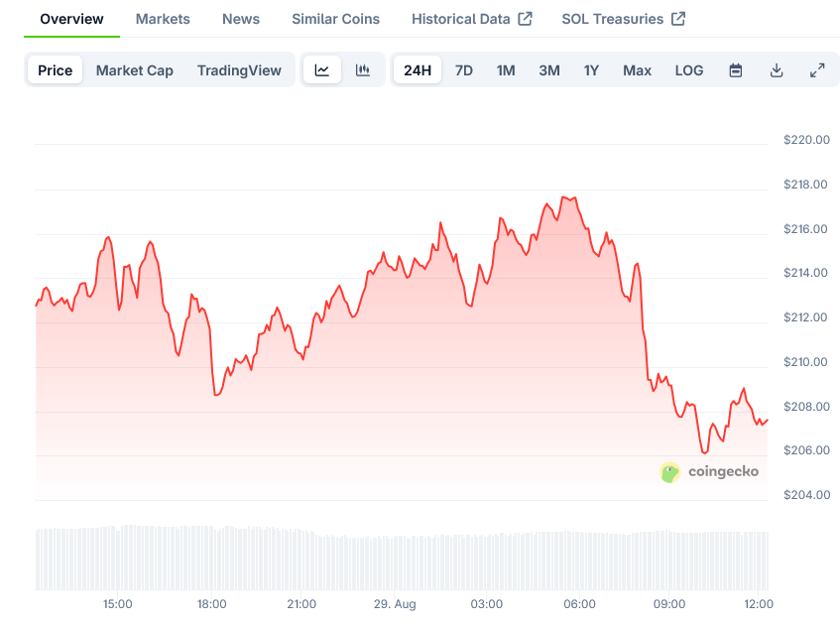Open the News tab
Viewport: 840px width, 624px height.
241,19
